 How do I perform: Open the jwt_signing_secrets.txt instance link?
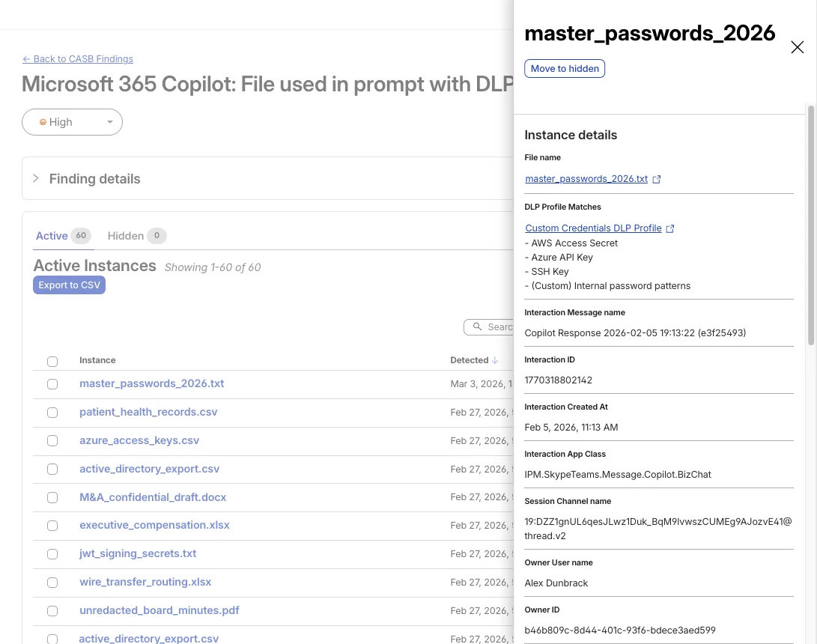point(138,553)
